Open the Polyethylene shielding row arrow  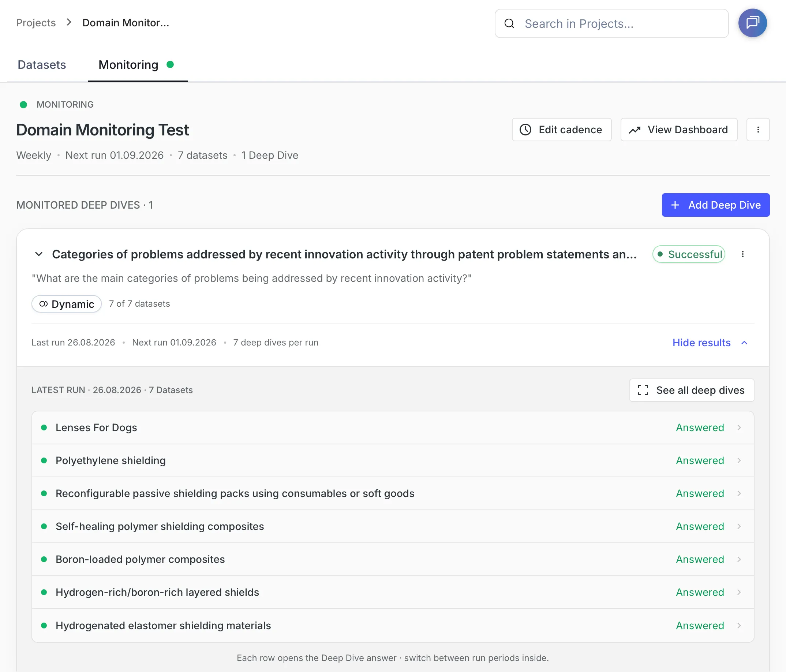pyautogui.click(x=739, y=461)
